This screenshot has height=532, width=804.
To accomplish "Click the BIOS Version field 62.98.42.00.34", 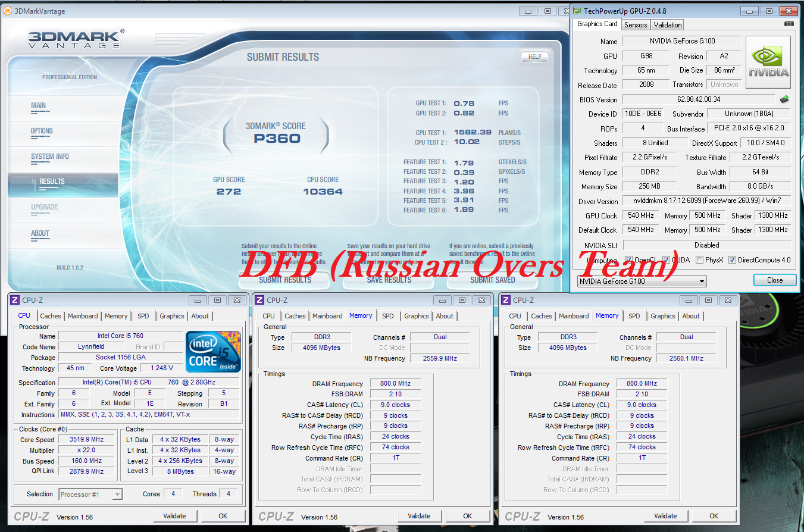I will tap(699, 99).
